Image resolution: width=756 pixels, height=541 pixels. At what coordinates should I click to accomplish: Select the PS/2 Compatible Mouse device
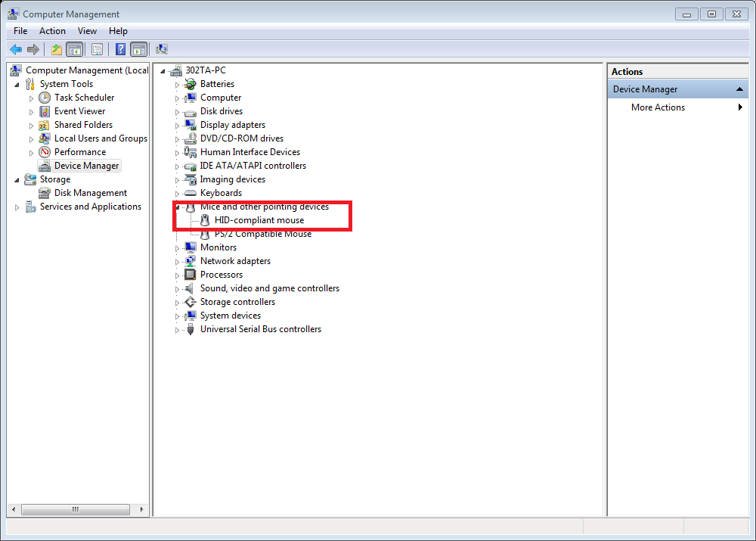(x=262, y=234)
